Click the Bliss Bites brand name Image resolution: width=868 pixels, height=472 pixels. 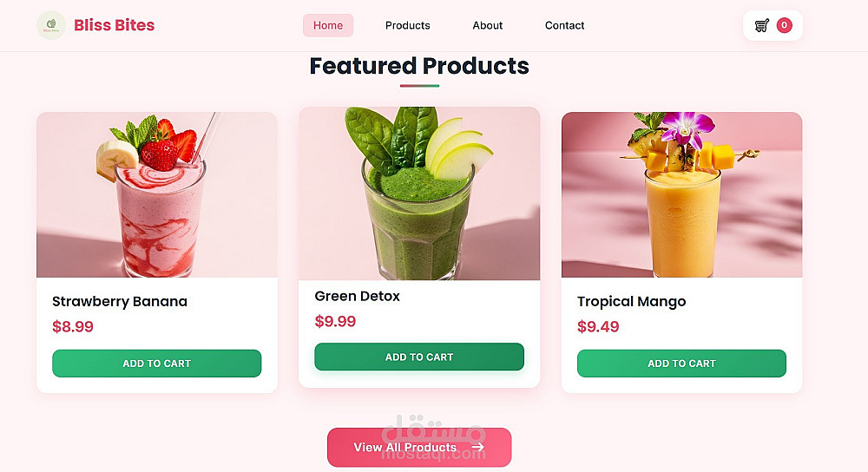click(114, 25)
